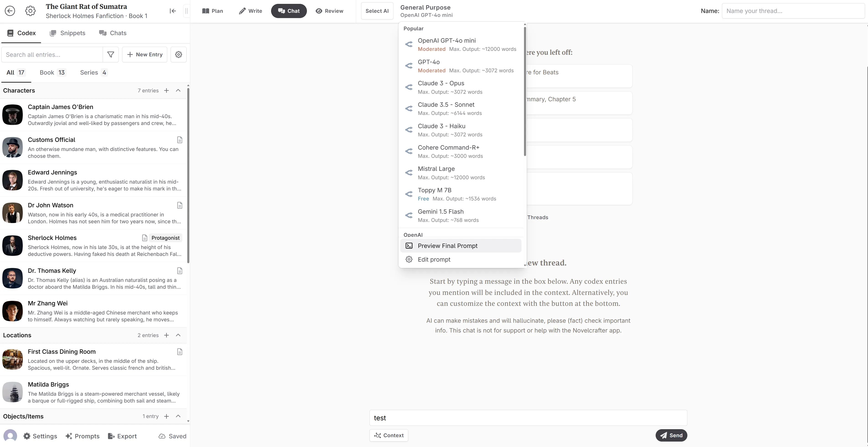
Task: Click the Matilda Briggs ship thumbnail
Action: tap(13, 392)
